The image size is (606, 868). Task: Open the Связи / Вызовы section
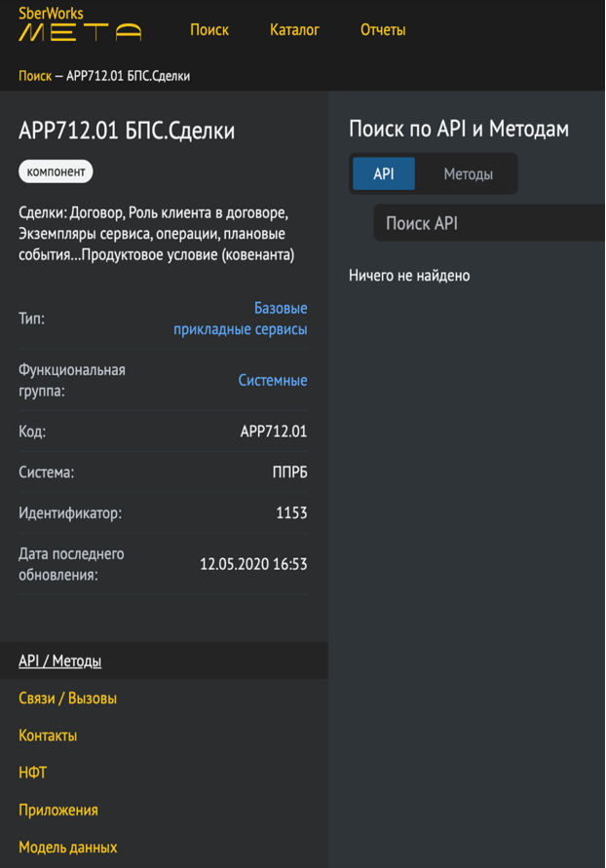(67, 698)
